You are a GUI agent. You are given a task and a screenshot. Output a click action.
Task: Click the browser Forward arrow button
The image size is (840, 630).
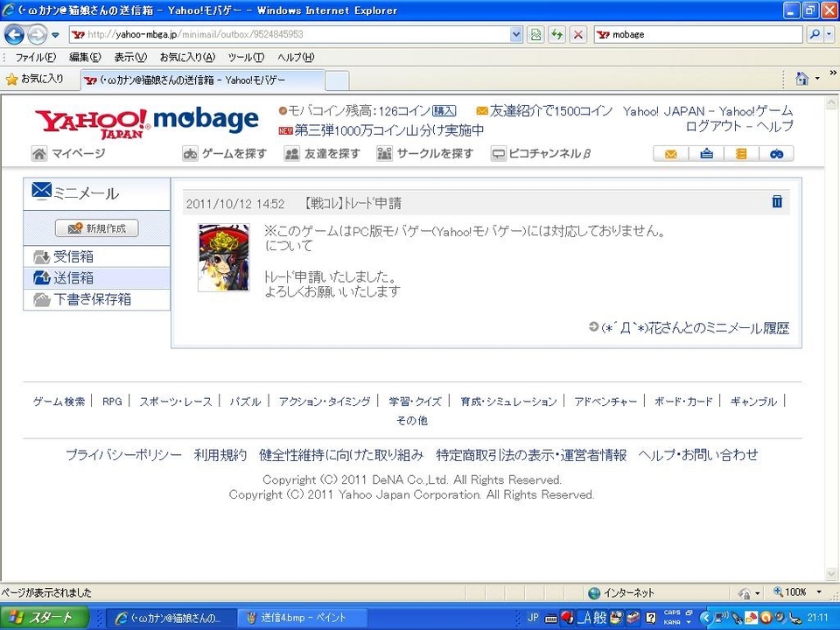37,35
